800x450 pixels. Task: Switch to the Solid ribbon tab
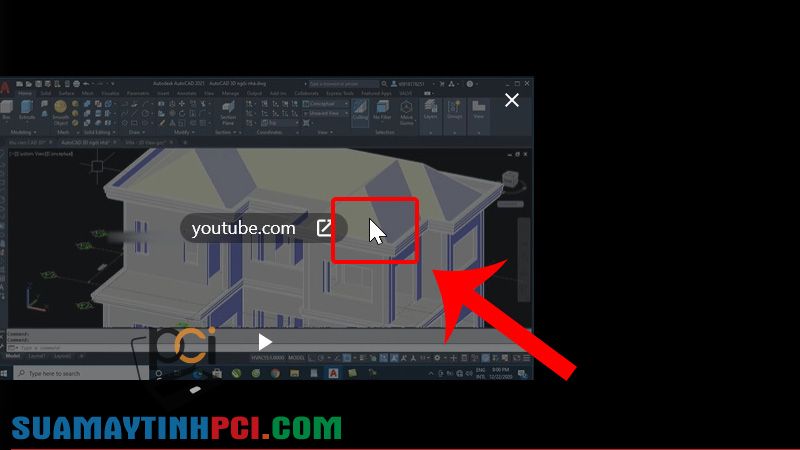click(45, 93)
